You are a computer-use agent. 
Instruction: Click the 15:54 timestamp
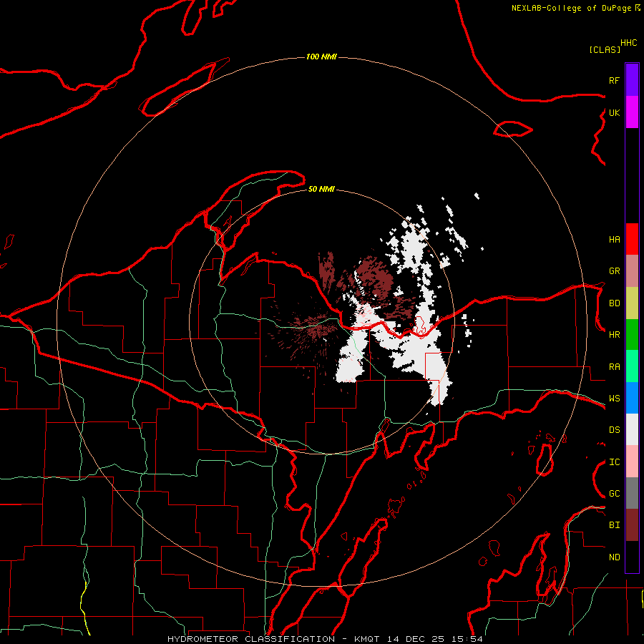467,639
